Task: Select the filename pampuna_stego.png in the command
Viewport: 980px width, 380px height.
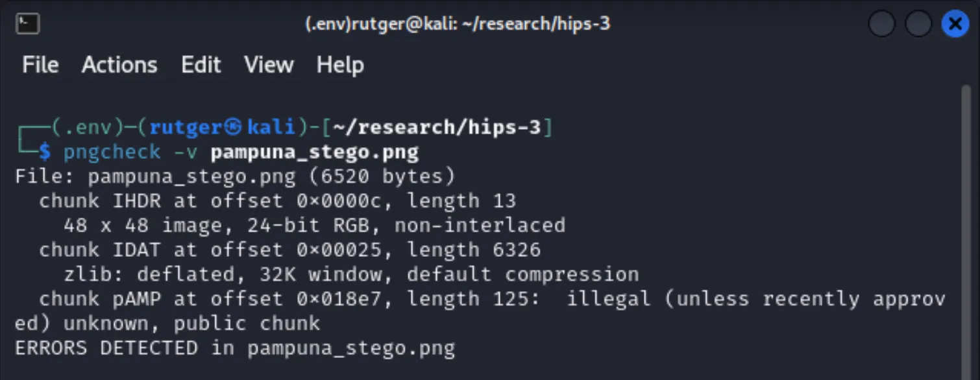Action: (313, 151)
